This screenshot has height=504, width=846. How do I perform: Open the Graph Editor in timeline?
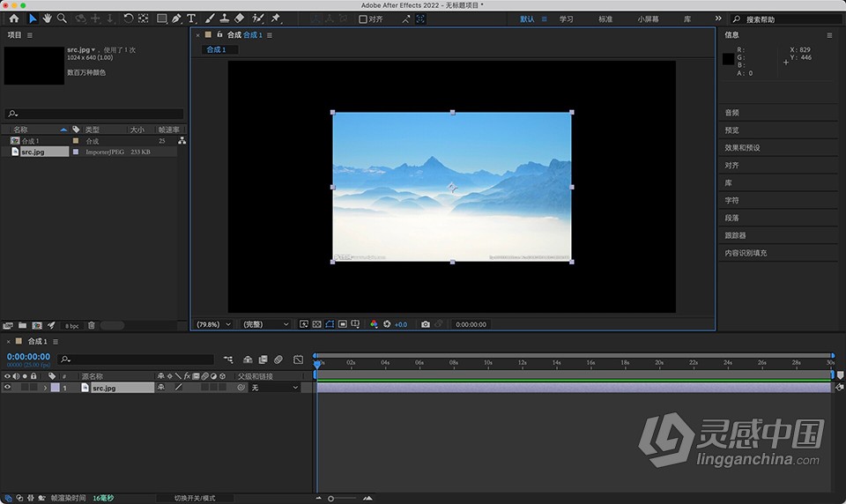click(299, 359)
